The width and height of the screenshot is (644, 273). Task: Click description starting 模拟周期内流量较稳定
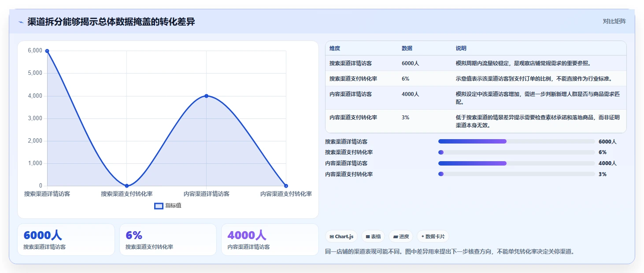tap(523, 63)
